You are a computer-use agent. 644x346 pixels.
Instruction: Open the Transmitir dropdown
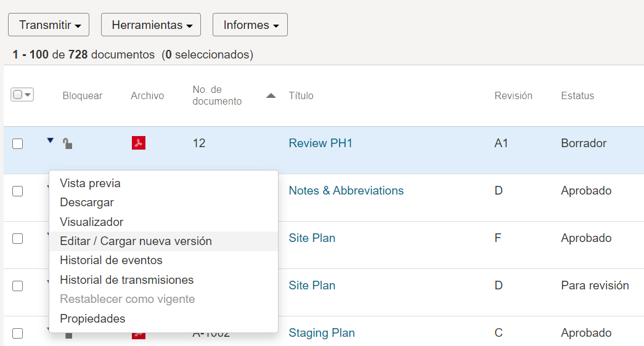tap(49, 25)
